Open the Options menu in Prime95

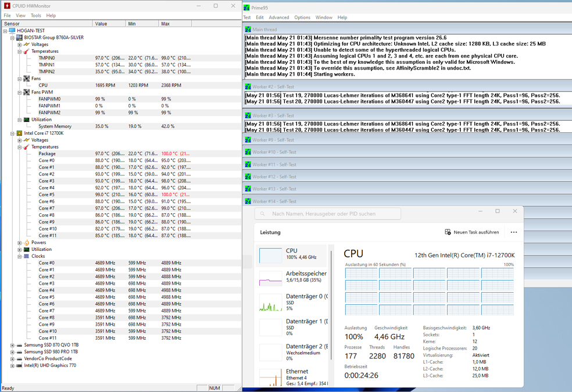coord(302,17)
